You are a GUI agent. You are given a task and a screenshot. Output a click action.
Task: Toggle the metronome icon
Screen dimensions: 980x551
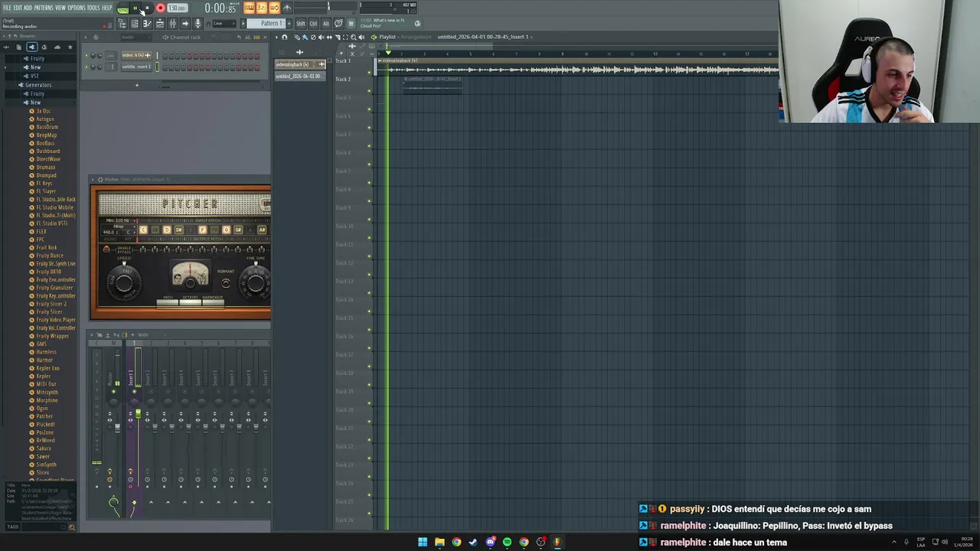pos(287,8)
